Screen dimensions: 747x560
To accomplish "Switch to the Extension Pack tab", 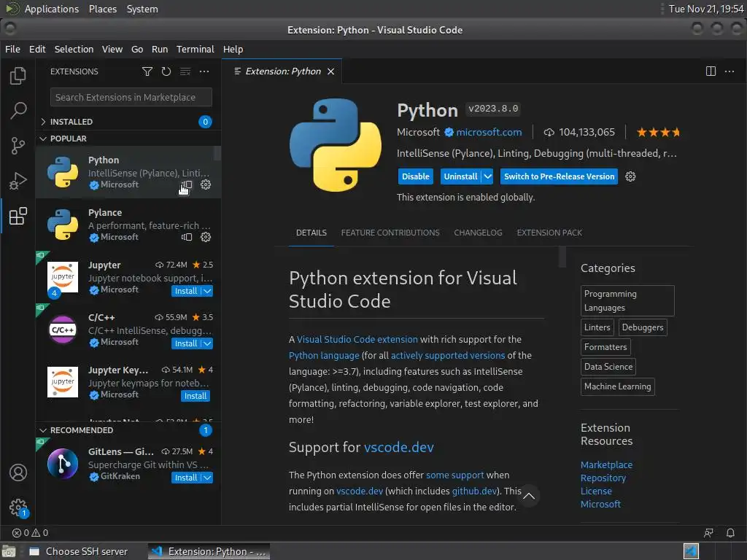I will [549, 233].
